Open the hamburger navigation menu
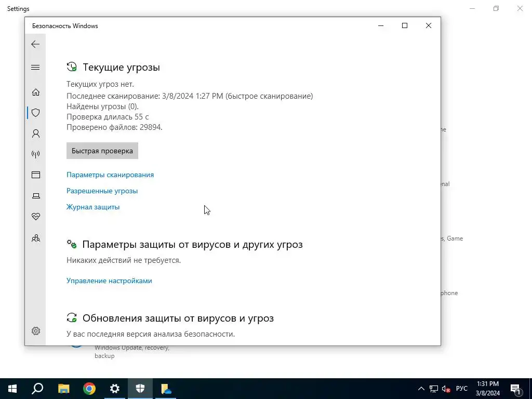The width and height of the screenshot is (532, 399). 35,67
